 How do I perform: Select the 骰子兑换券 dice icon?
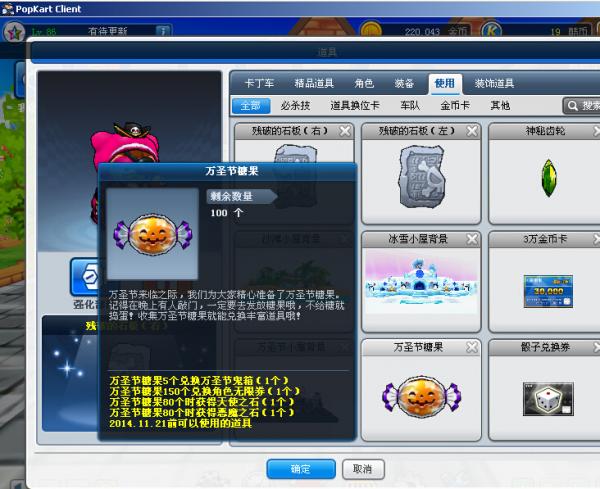[548, 399]
